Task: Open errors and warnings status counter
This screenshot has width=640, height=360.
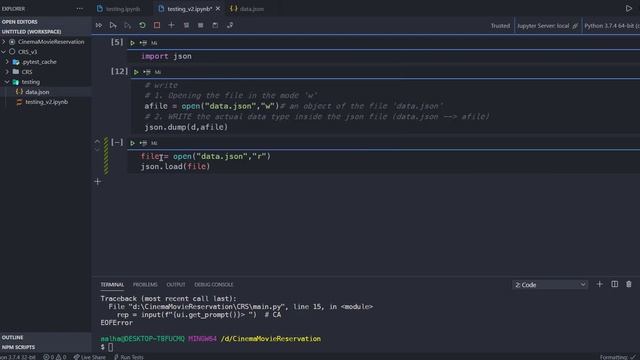Action: click(55, 357)
